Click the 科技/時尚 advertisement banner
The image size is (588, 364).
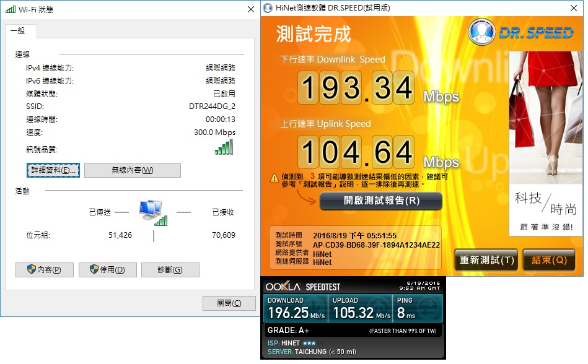(x=546, y=144)
